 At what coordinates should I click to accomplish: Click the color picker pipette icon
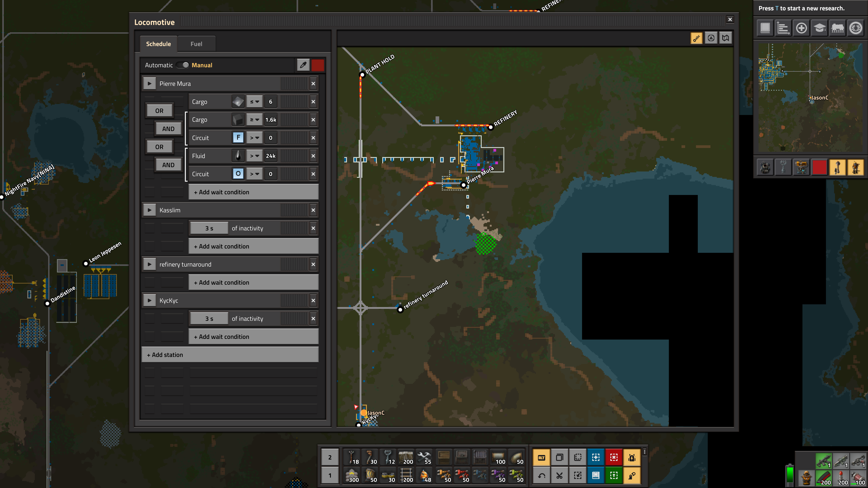[x=303, y=65]
